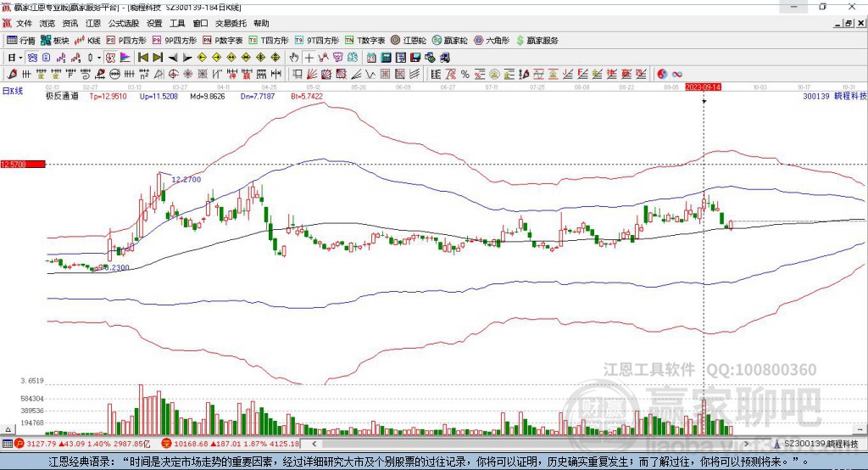Viewport: 868px width, 470px height.
Task: Open the 9P四方形 tool
Action: coord(175,41)
